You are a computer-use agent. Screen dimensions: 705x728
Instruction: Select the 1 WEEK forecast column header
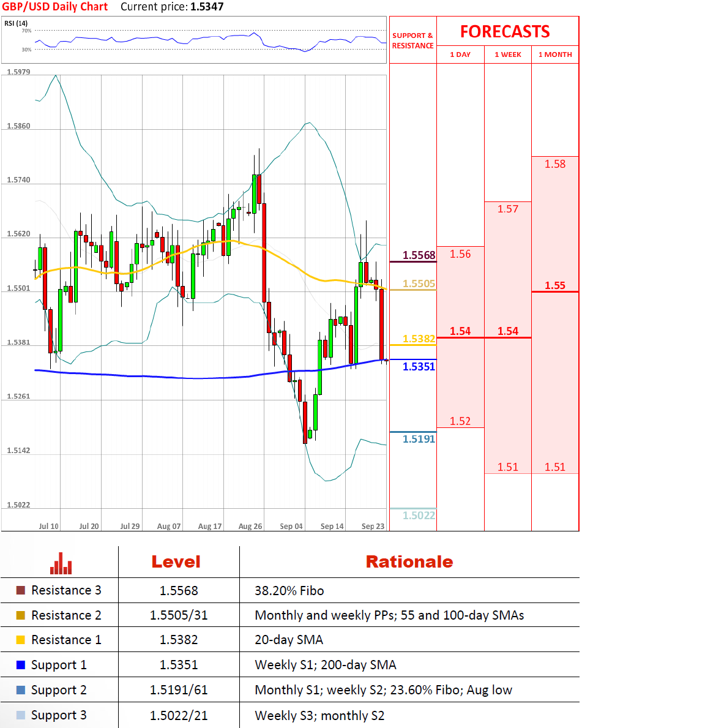(x=508, y=54)
